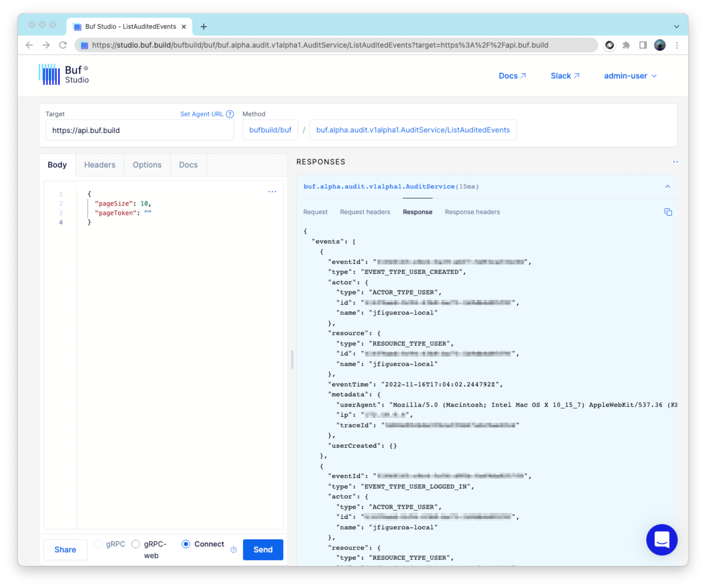706x588 pixels.
Task: Switch to the Headers tab
Action: coord(100,165)
